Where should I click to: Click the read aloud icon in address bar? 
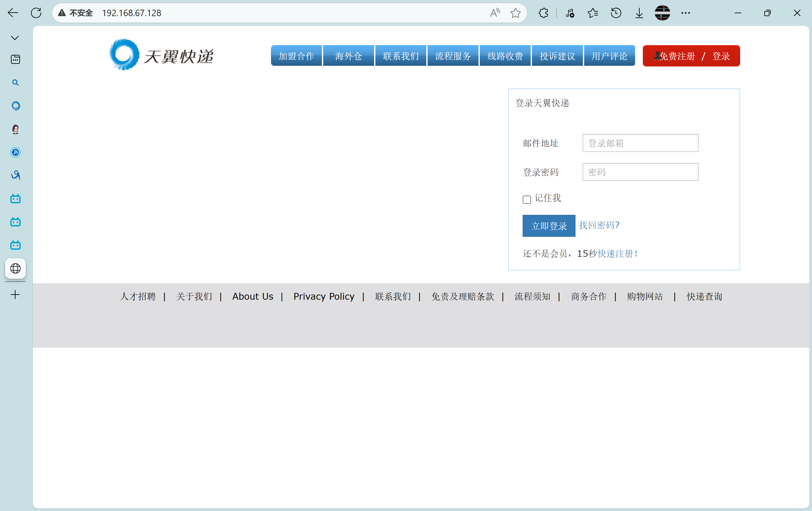[x=495, y=13]
